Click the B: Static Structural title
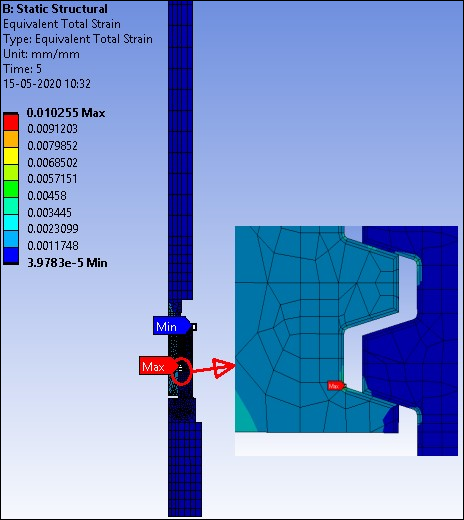 (55, 9)
